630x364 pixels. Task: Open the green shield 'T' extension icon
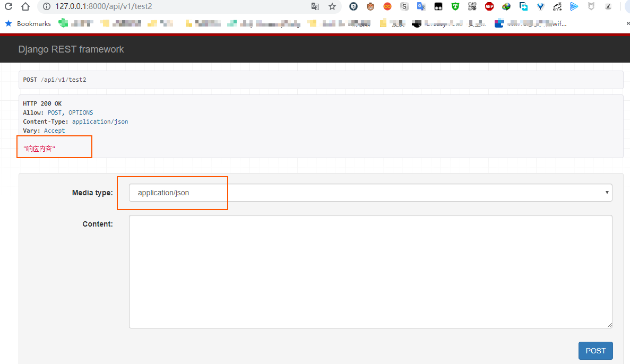point(455,6)
